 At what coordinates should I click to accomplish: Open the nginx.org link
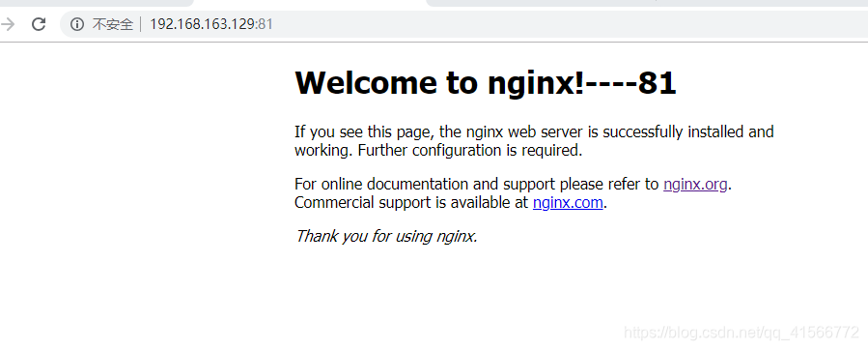tap(695, 184)
